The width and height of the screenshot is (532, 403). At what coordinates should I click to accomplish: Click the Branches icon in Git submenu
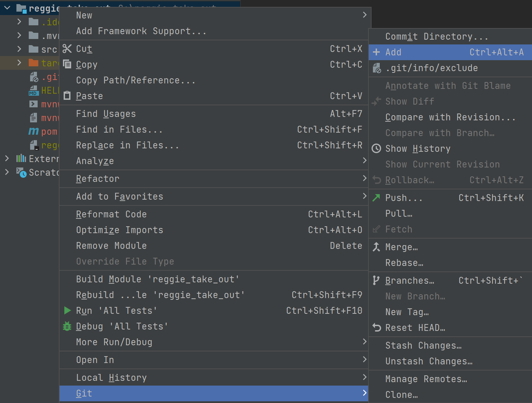376,280
